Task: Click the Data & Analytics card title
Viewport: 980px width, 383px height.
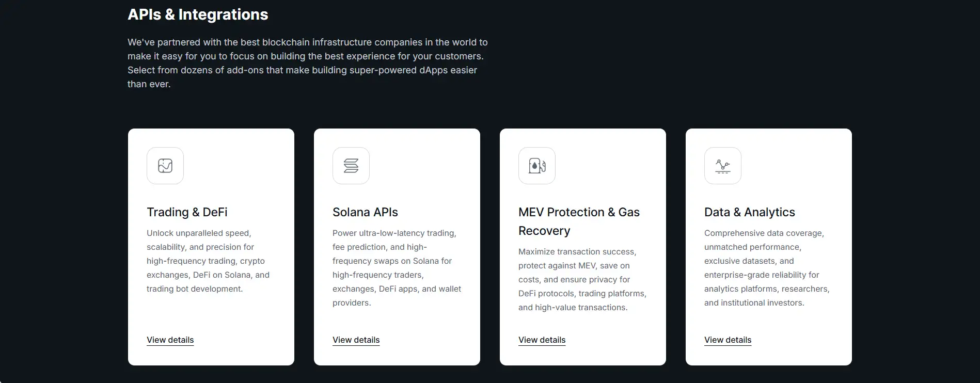Action: [749, 212]
